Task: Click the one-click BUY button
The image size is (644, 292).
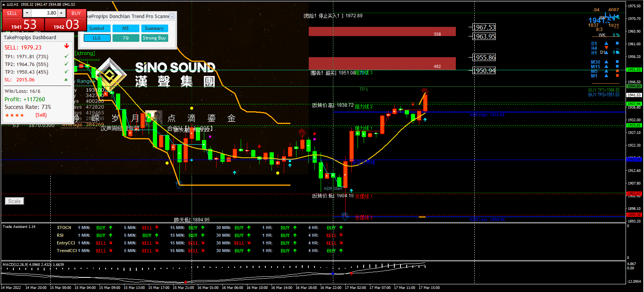Action: point(76,13)
